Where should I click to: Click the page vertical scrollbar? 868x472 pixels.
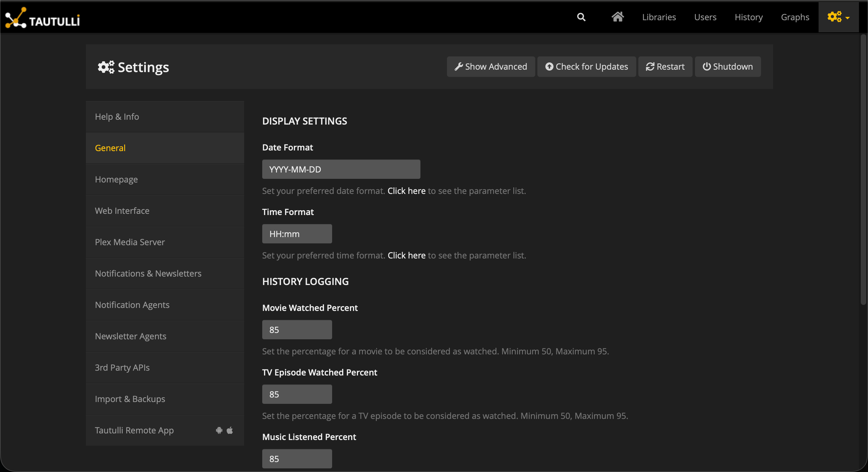(863, 169)
